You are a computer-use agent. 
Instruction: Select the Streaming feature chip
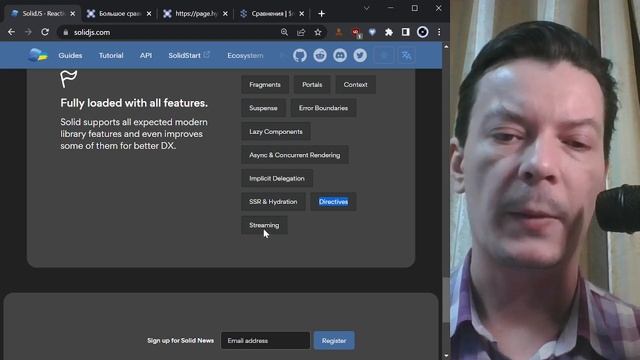[x=264, y=225]
